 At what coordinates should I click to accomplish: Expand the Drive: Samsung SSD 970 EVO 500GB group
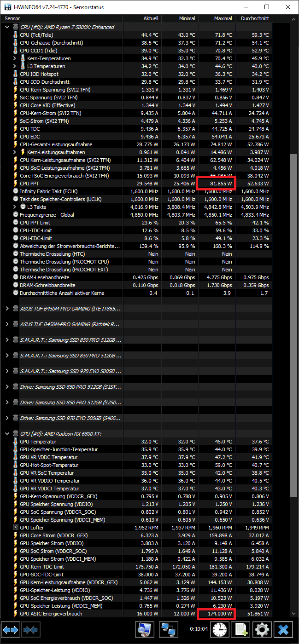[x=7, y=418]
